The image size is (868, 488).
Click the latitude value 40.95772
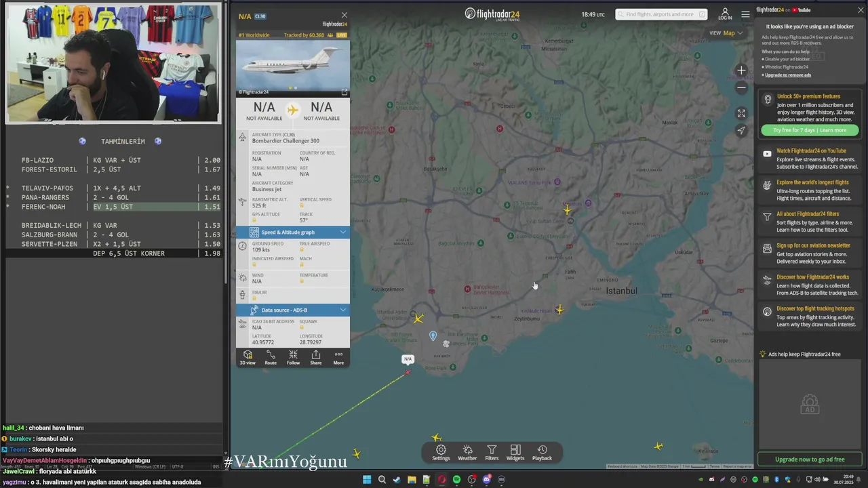point(263,342)
